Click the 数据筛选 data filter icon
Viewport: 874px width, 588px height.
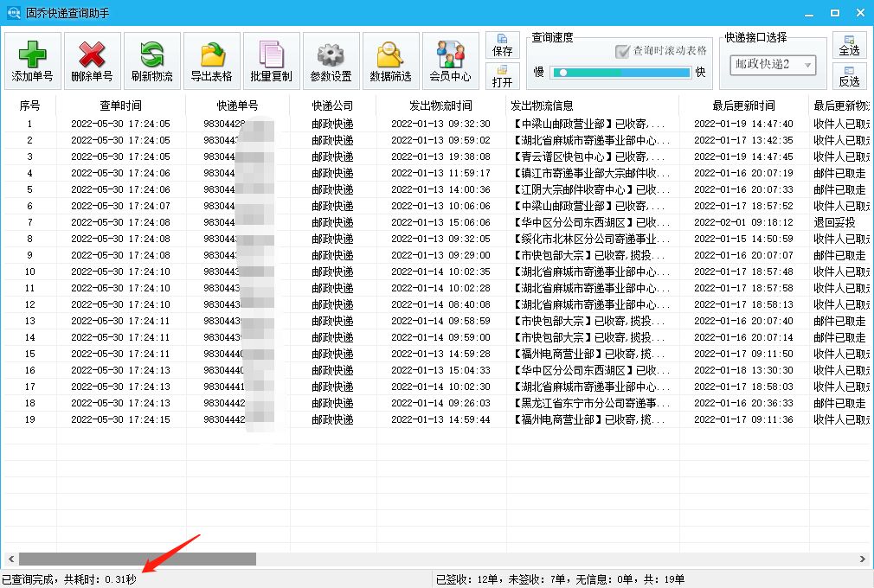(x=389, y=59)
